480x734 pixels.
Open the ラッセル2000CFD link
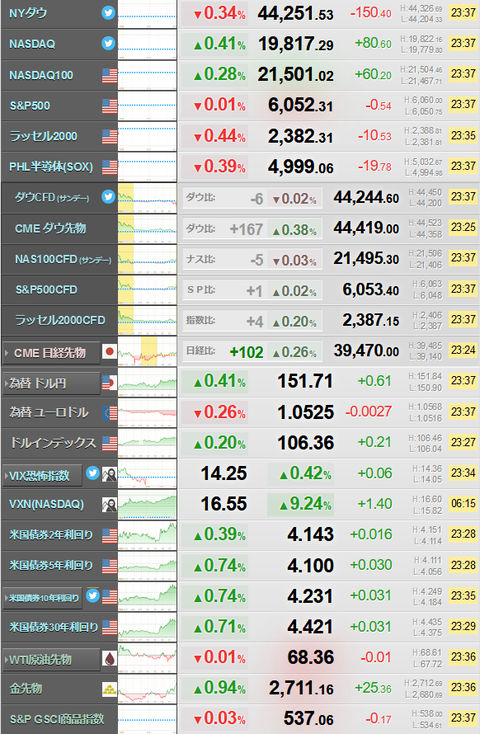60,320
